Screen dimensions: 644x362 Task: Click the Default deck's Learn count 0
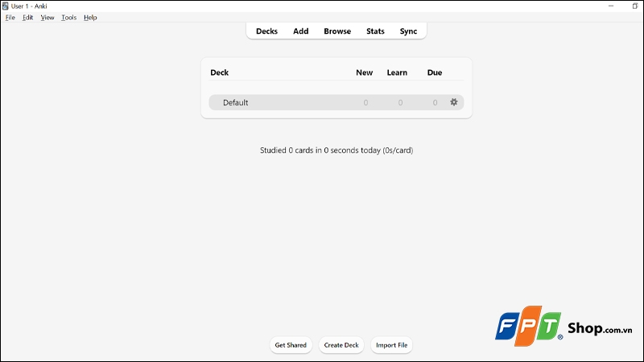(x=400, y=103)
